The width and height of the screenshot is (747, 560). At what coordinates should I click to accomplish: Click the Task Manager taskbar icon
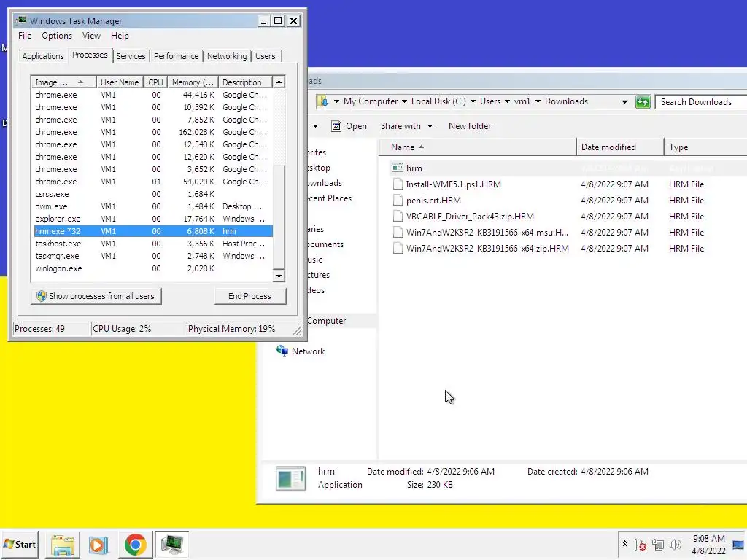point(171,545)
